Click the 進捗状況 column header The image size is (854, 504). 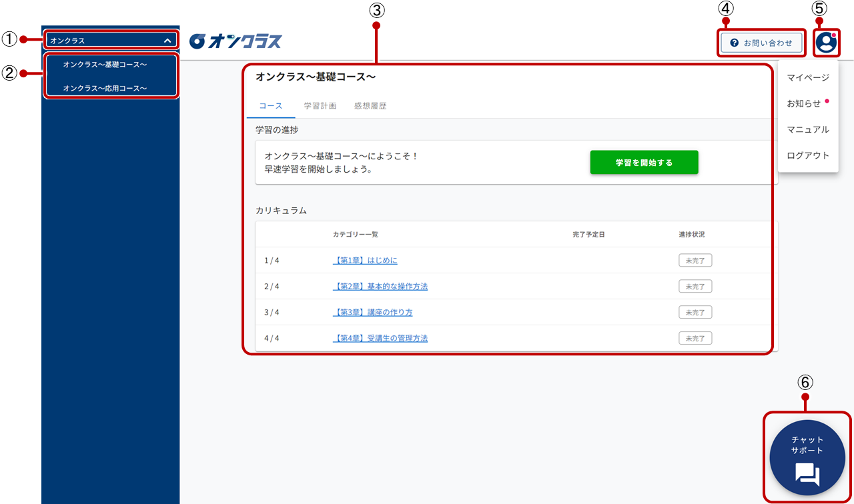click(692, 235)
